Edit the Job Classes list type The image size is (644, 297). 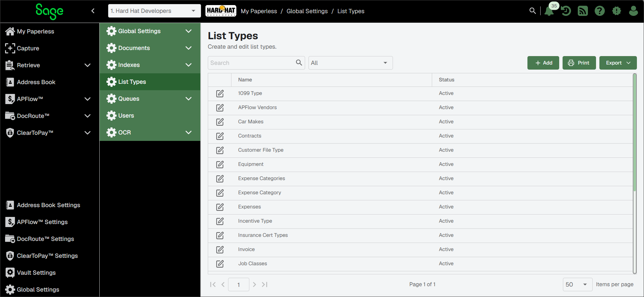[220, 264]
